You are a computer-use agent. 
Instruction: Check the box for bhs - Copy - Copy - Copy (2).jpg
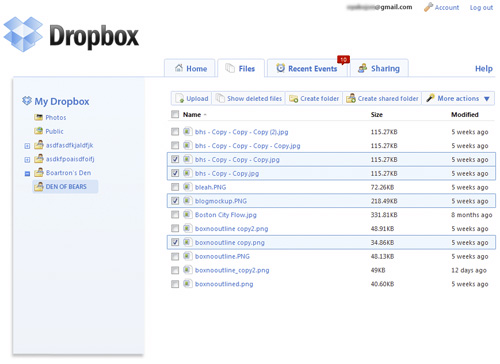pos(175,132)
